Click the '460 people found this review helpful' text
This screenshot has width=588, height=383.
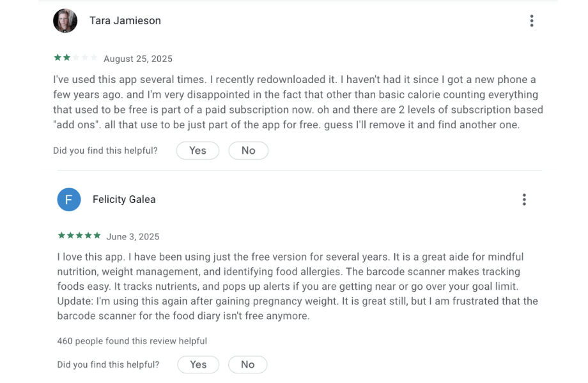[x=130, y=341]
